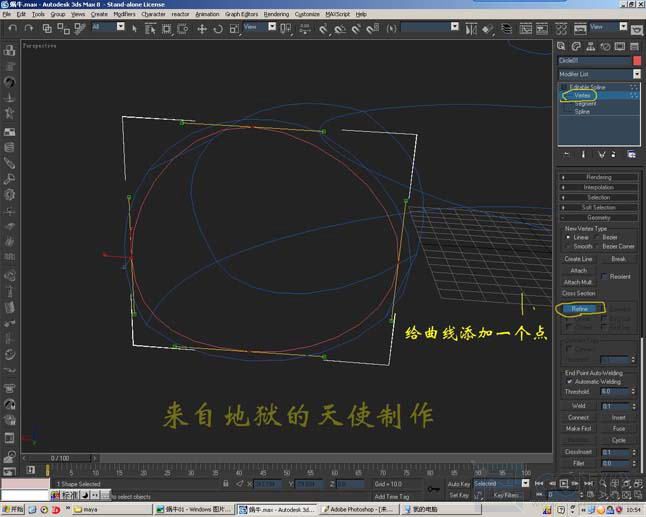Open the Customize menu
Viewport: 646px width, 517px height.
307,14
